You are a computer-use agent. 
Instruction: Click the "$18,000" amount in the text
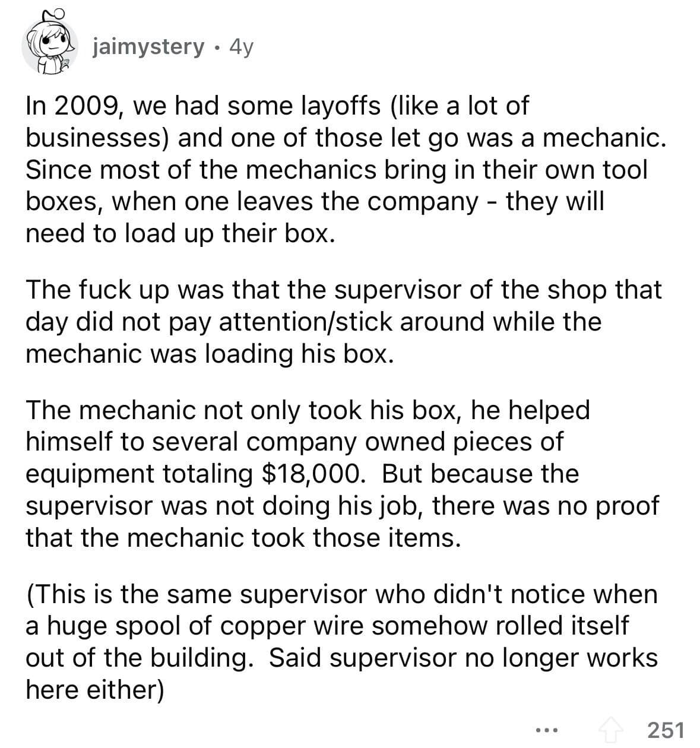tap(310, 474)
